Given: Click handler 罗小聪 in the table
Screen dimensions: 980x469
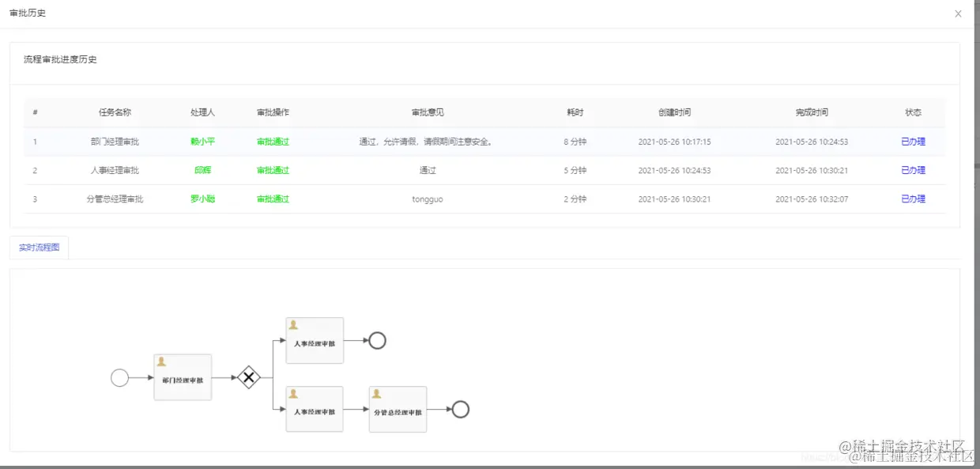Looking at the screenshot, I should coord(202,199).
